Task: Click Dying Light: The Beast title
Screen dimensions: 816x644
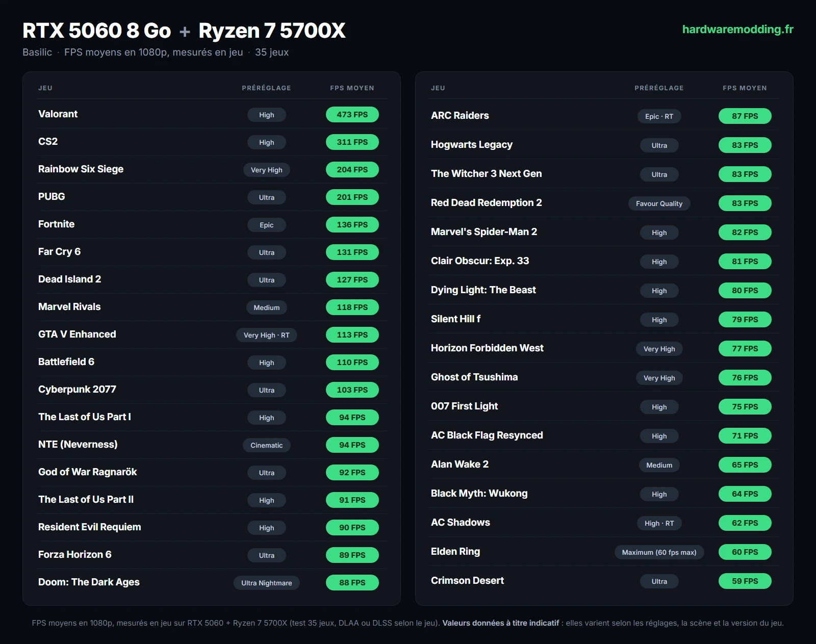Action: click(x=483, y=290)
